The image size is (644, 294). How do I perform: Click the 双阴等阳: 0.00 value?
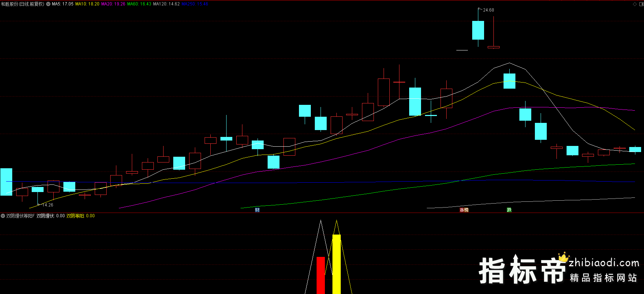pos(80,216)
